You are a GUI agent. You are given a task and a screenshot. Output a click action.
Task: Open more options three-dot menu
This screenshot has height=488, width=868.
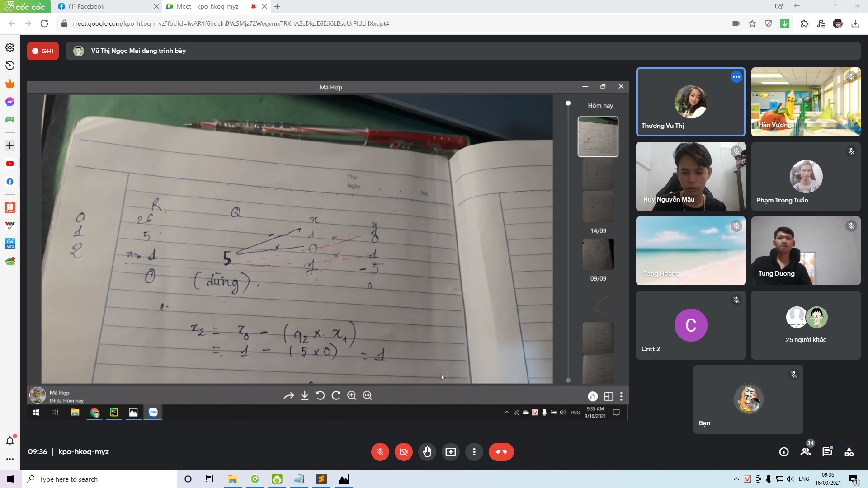[474, 452]
